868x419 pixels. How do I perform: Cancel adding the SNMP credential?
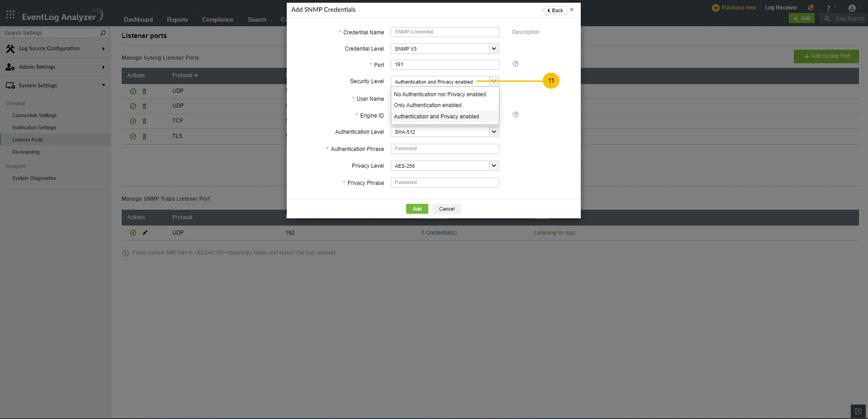[446, 208]
